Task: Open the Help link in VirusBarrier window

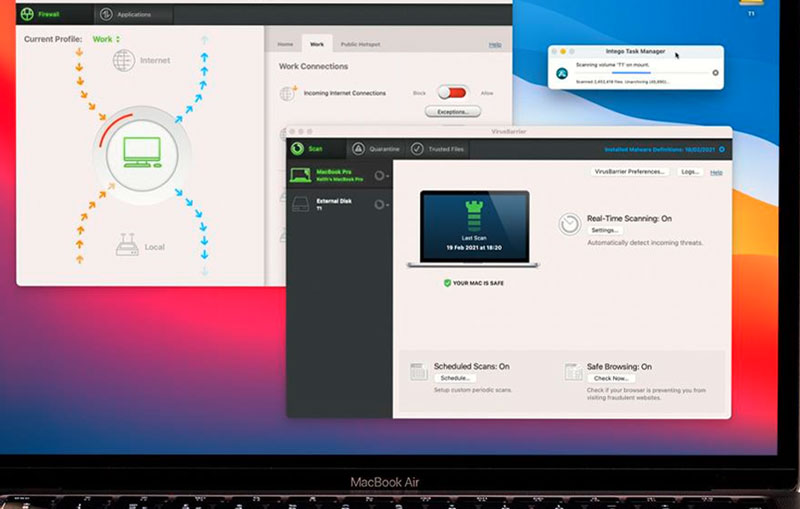Action: click(x=716, y=172)
